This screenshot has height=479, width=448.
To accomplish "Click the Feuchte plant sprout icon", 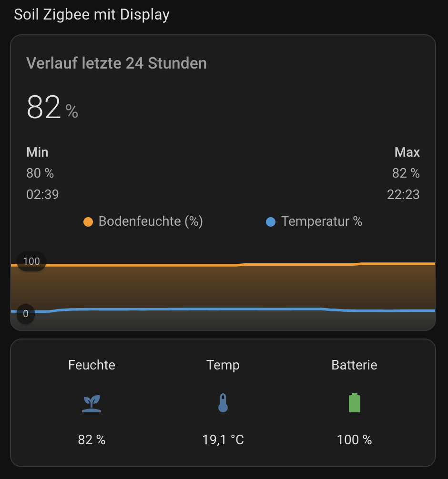I will 92,403.
